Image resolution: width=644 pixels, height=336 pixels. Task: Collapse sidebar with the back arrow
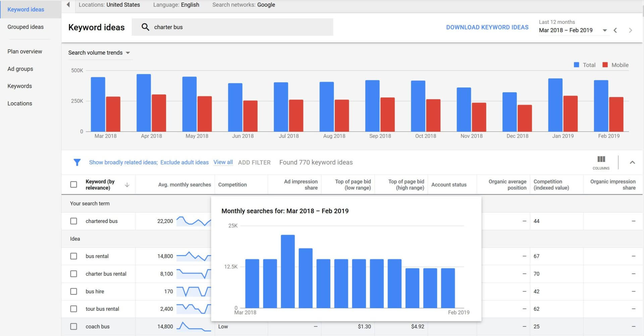coord(68,5)
